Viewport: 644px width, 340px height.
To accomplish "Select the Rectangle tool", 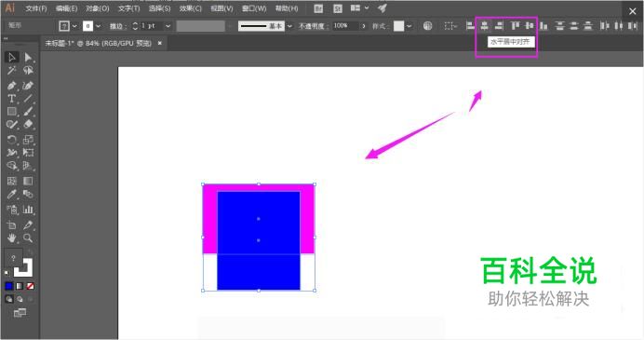I will point(11,112).
